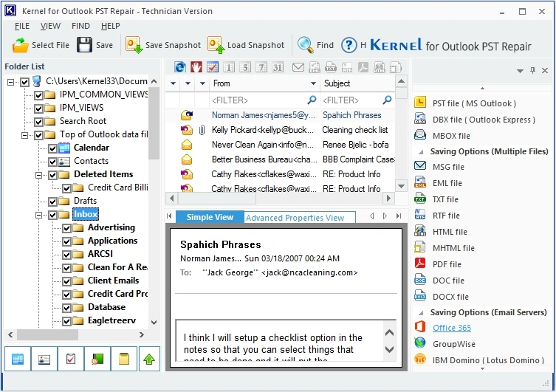Toggle the IPM_VIEWS folder checkbox

[x=38, y=108]
